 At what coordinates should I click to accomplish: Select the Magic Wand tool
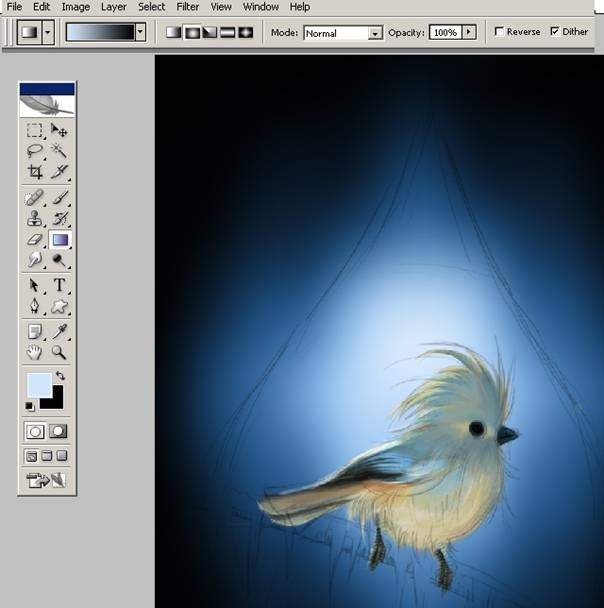coord(59,150)
